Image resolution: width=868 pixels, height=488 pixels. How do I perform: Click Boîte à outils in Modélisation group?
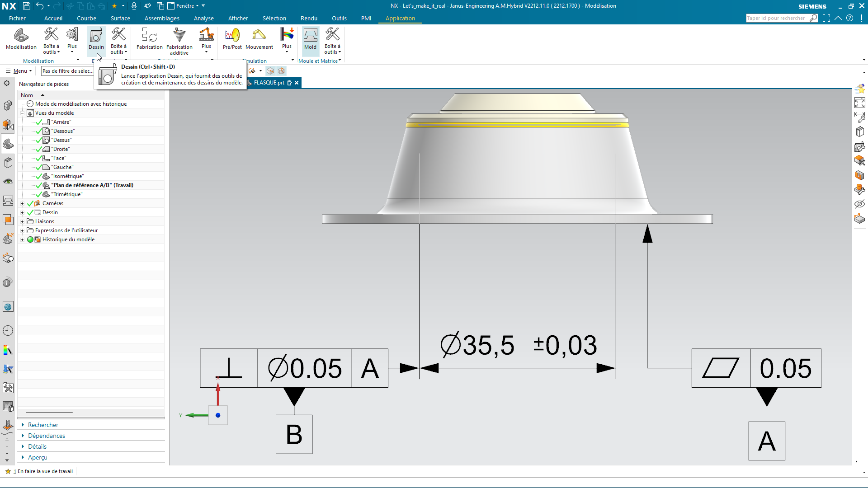point(51,41)
